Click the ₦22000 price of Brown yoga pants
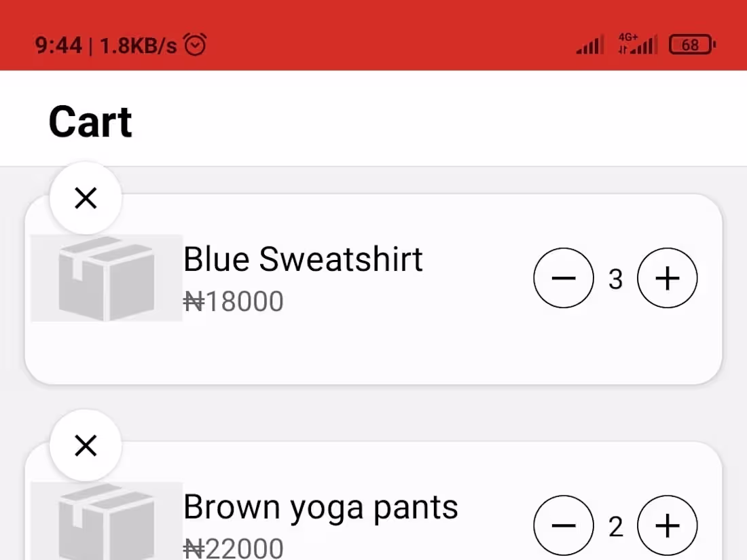The image size is (747, 560). coord(234,547)
